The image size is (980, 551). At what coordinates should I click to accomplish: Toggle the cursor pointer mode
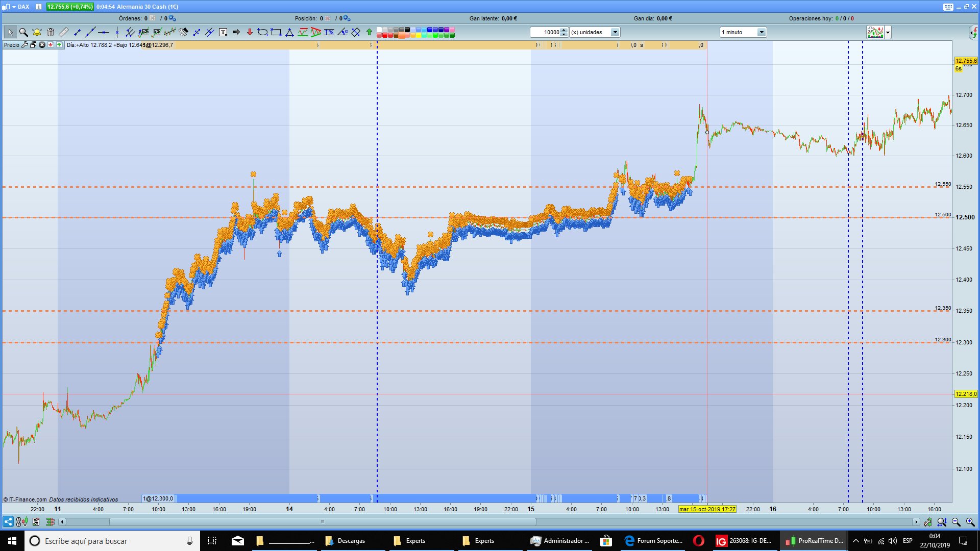point(10,32)
